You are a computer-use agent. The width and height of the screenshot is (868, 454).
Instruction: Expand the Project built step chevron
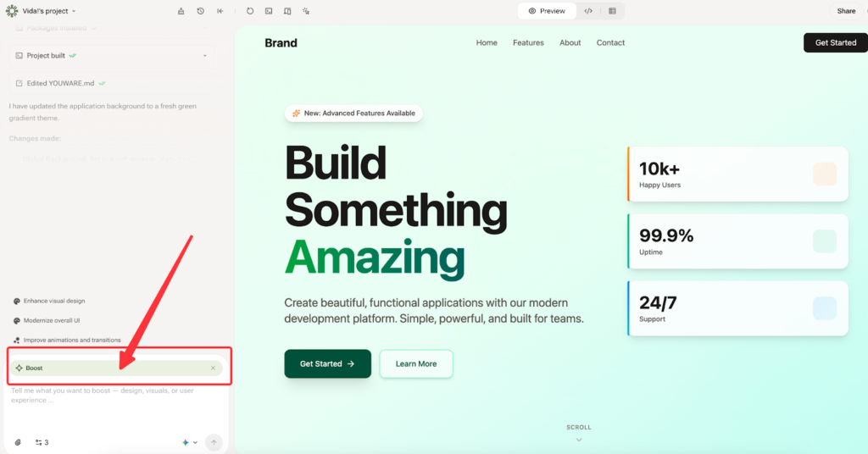(204, 56)
